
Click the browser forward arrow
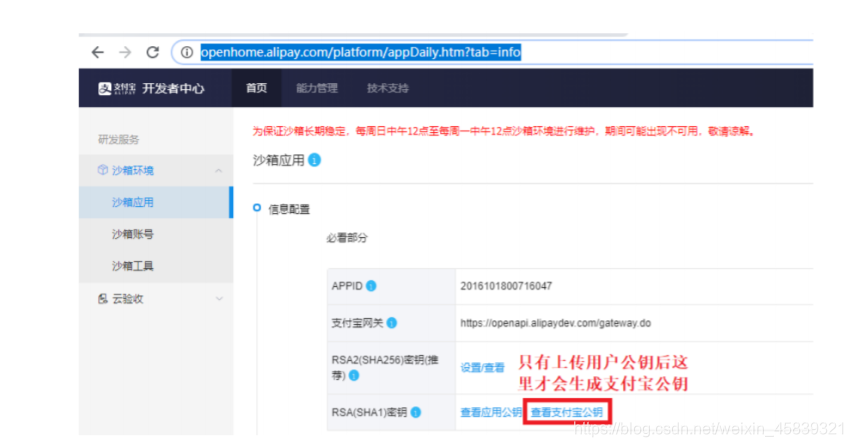[125, 52]
